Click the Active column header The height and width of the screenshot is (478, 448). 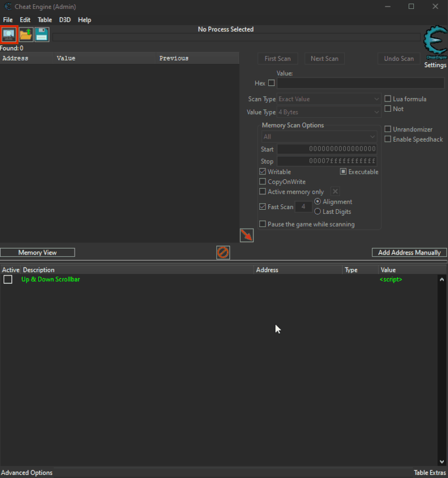10,270
